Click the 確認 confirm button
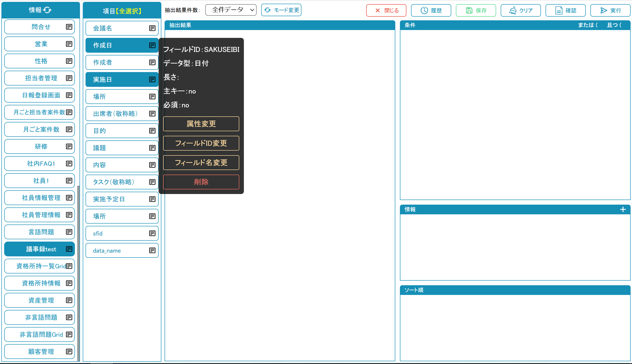 pos(565,10)
